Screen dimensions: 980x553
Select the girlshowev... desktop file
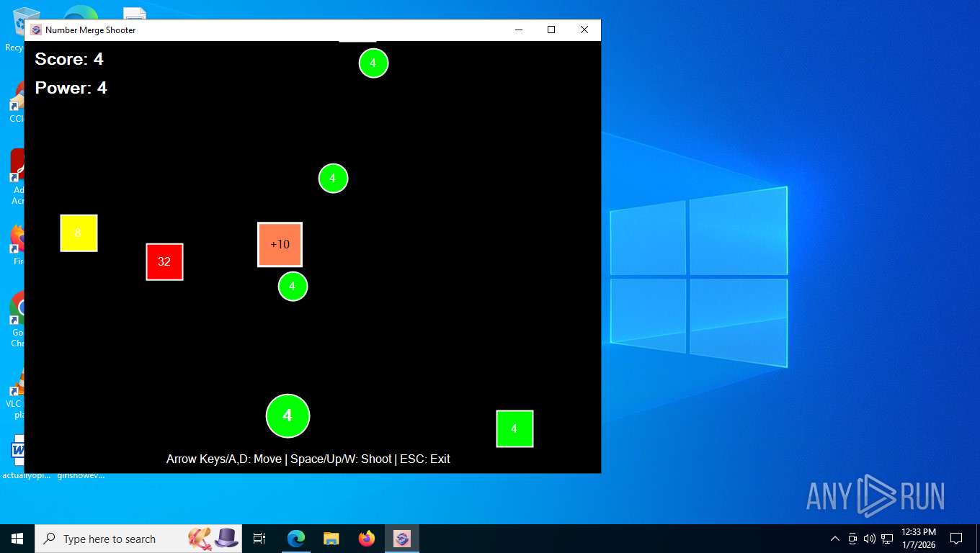pos(81,475)
